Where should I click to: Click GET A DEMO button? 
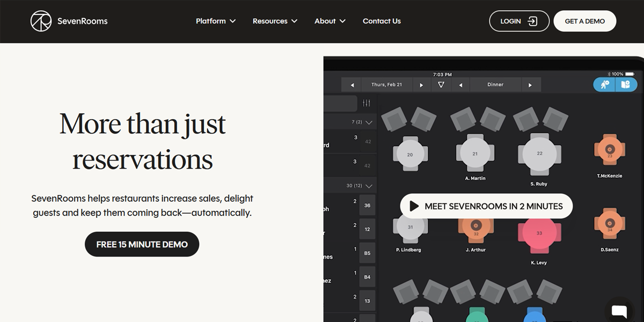click(x=585, y=21)
